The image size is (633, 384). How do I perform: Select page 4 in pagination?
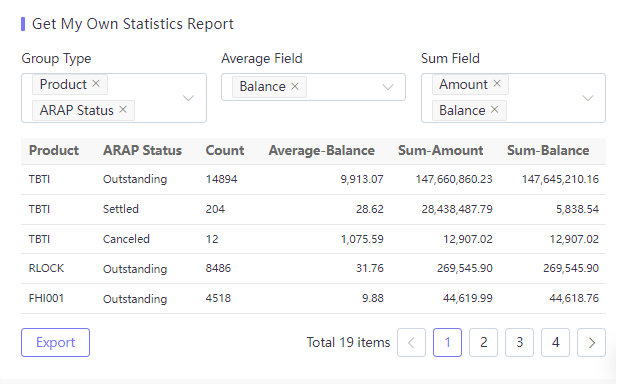[555, 342]
